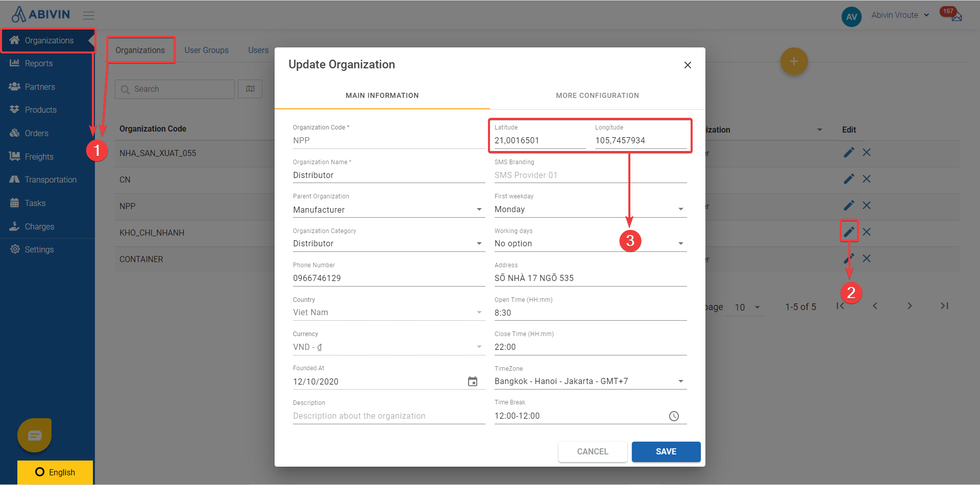Open the Country dropdown showing Viet Nam

[x=389, y=312]
